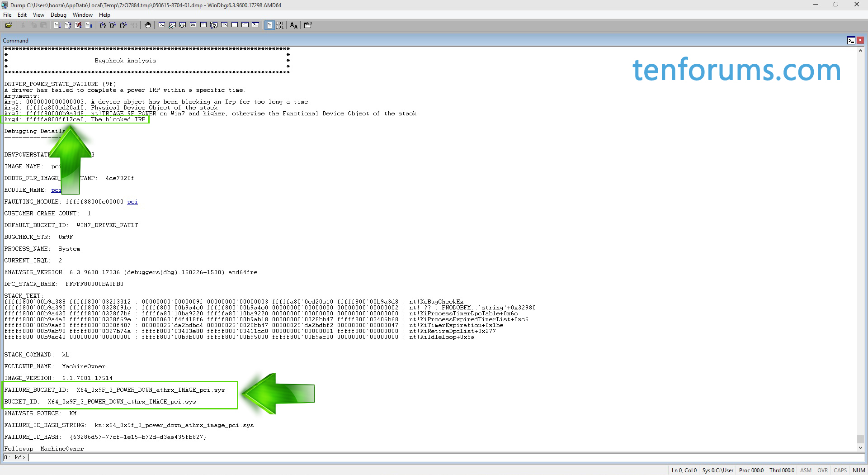Select the Step Over toolbar icon
The height and width of the screenshot is (475, 868).
(x=113, y=25)
